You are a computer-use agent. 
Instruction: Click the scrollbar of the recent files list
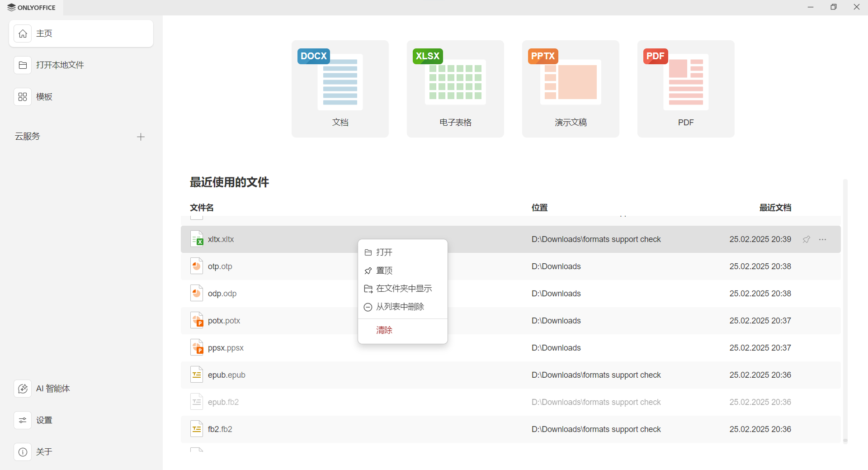(x=845, y=312)
